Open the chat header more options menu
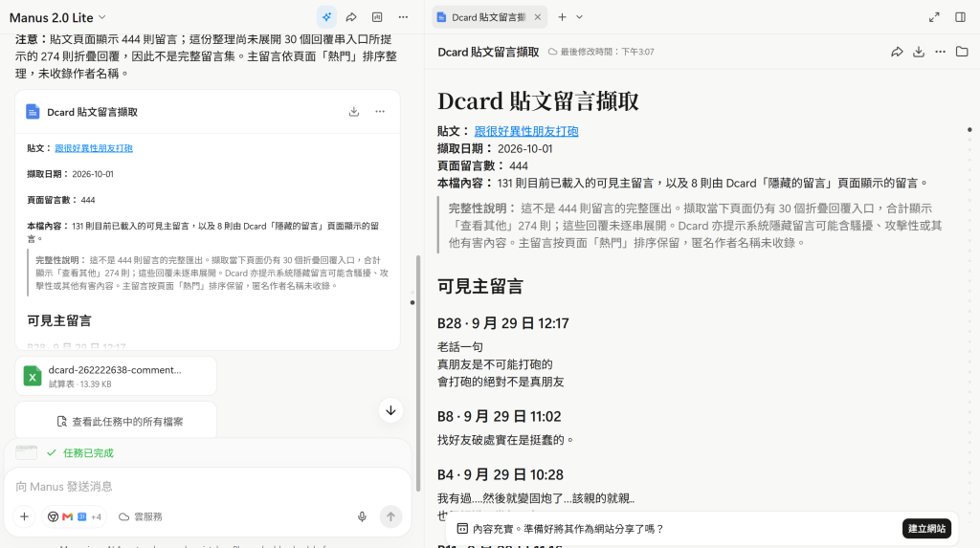 (403, 17)
